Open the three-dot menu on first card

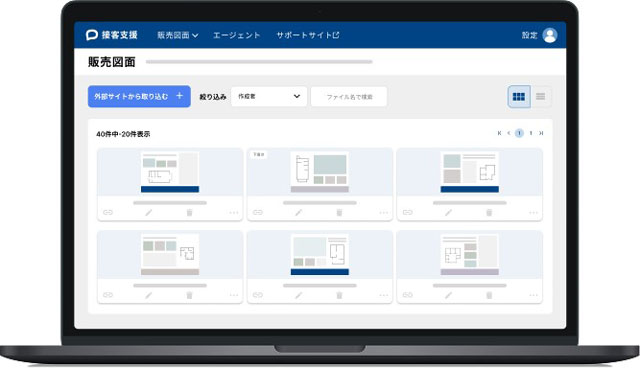click(234, 213)
